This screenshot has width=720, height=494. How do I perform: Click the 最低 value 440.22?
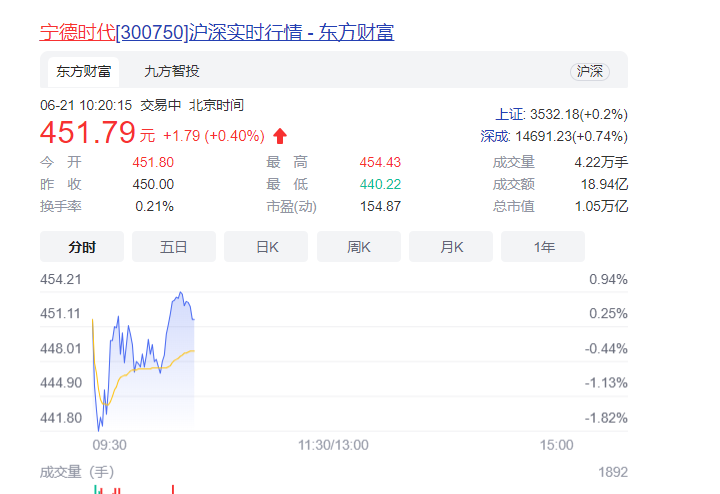pos(380,184)
